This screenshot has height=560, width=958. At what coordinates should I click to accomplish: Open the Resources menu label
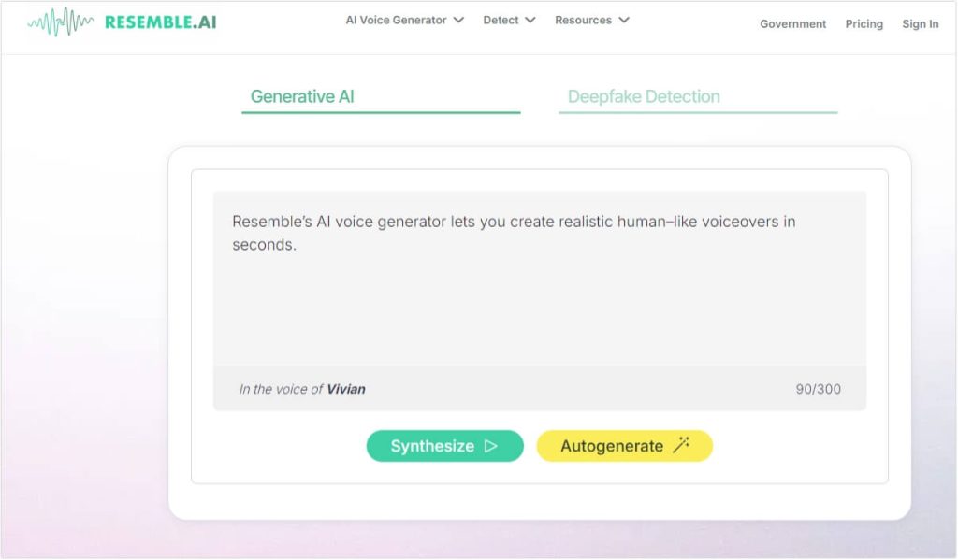pyautogui.click(x=583, y=20)
